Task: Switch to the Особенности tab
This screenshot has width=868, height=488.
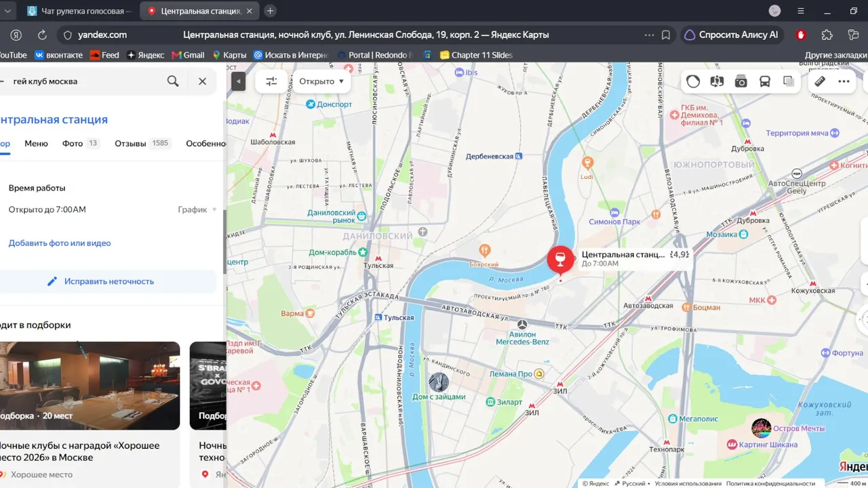Action: [206, 143]
